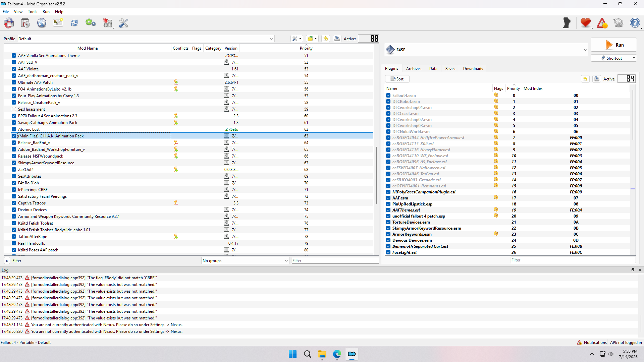Switch to the Downloads tab
This screenshot has height=362, width=644.
[473, 68]
